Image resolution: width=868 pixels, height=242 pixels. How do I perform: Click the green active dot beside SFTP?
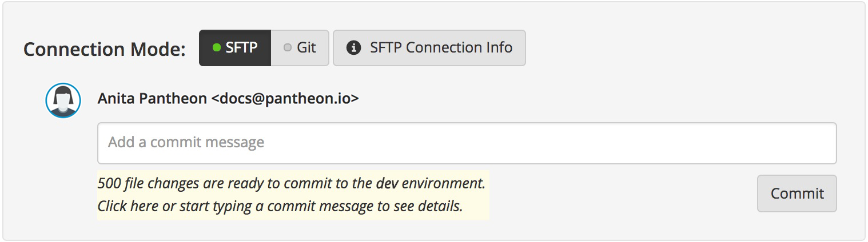click(217, 48)
